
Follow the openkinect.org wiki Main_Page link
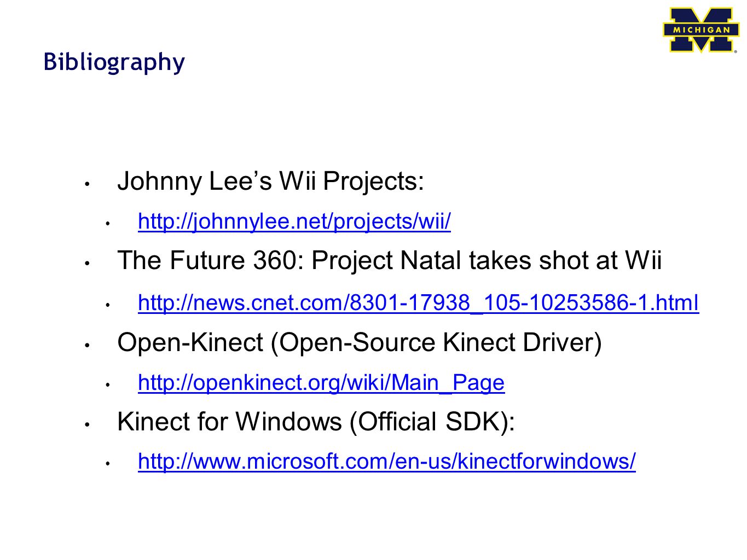(321, 382)
